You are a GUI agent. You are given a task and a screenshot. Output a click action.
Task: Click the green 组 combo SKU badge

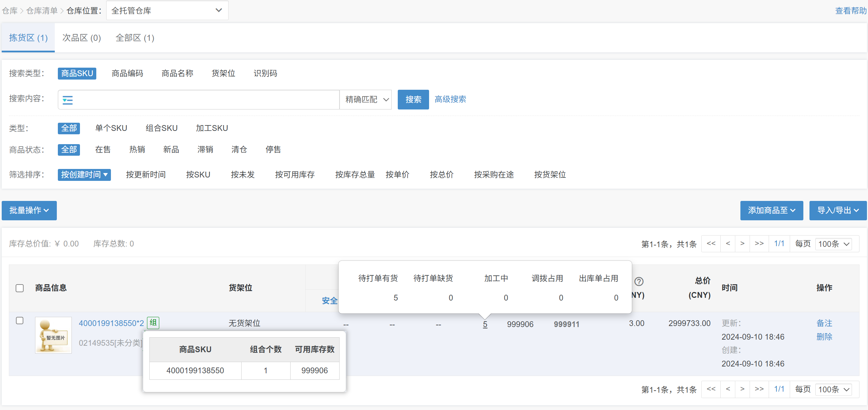tap(153, 323)
